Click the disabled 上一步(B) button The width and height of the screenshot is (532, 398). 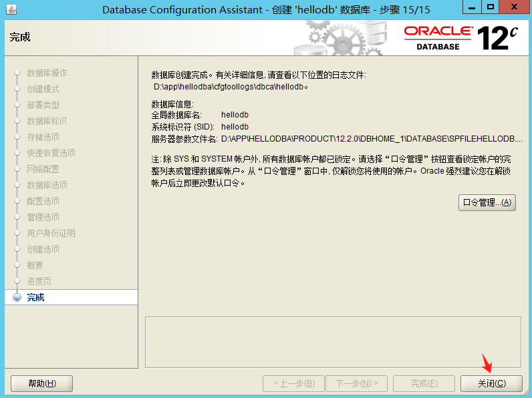(293, 383)
